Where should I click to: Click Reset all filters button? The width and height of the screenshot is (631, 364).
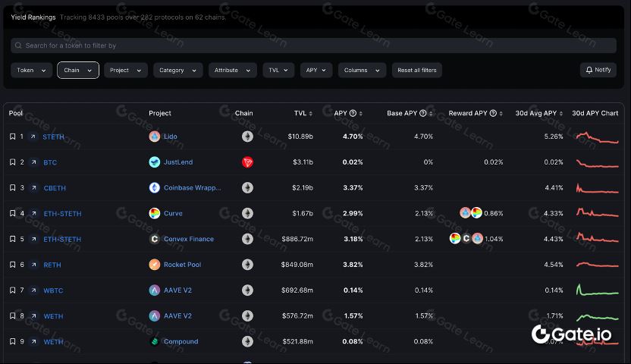[x=417, y=70]
